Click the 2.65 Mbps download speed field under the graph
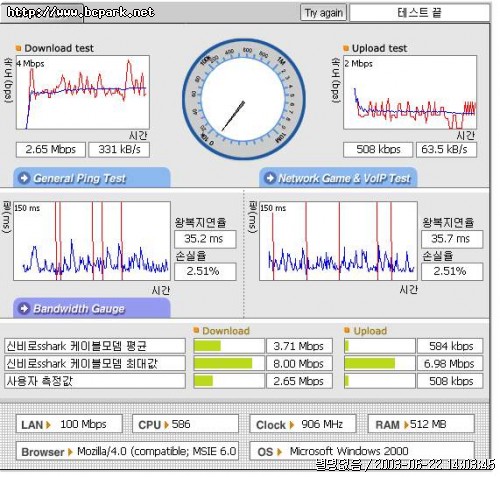Screen dimensions: 500x477 click(51, 149)
